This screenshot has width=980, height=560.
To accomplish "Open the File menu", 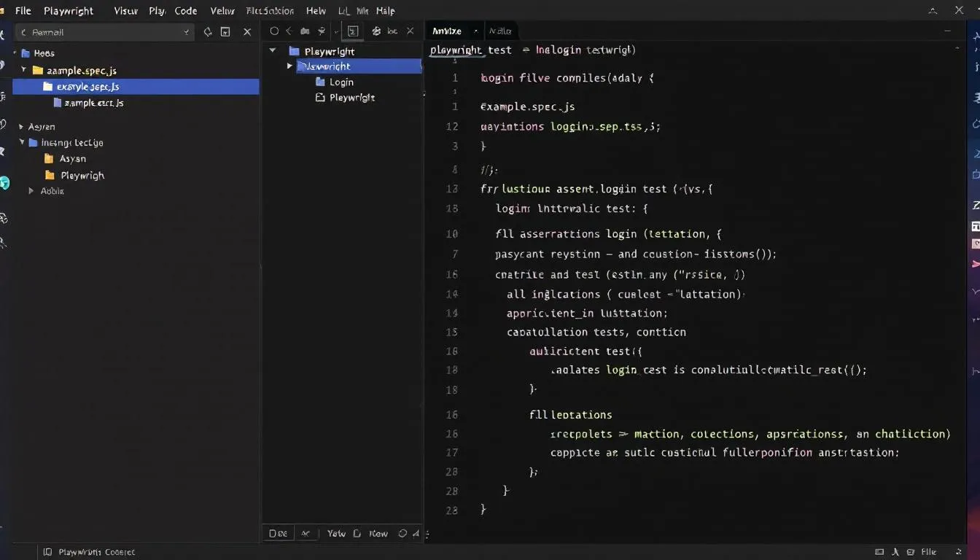I will click(x=23, y=11).
